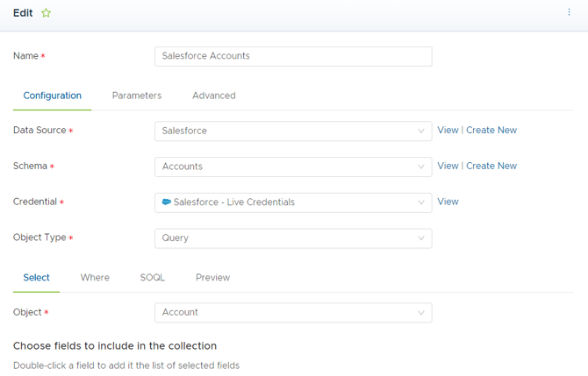View the selected Credential

click(448, 202)
